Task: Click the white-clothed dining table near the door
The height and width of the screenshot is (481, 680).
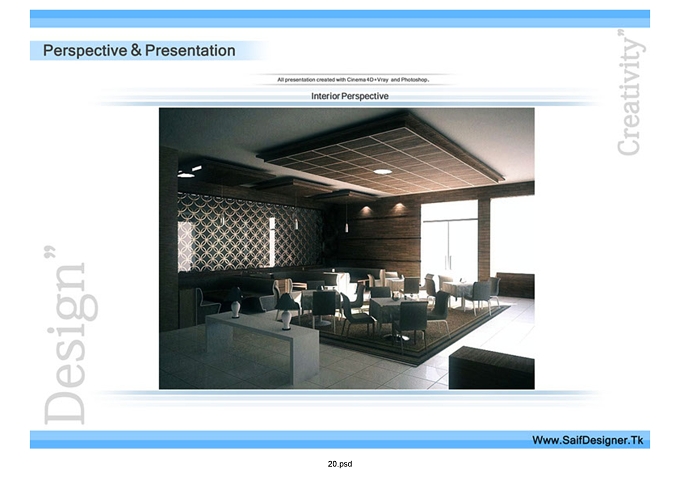Action: point(458,290)
